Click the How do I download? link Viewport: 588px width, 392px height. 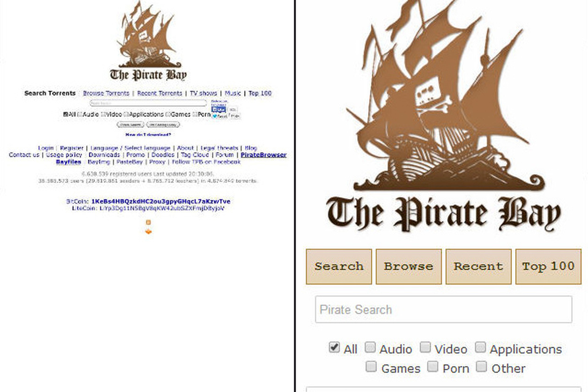point(148,135)
